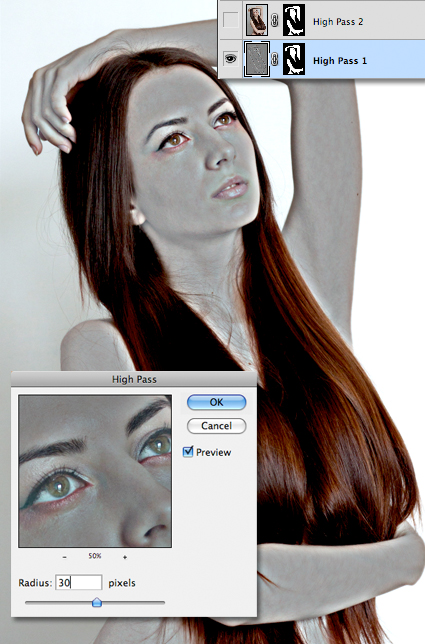Click OK in the High Pass dialog

[x=216, y=402]
